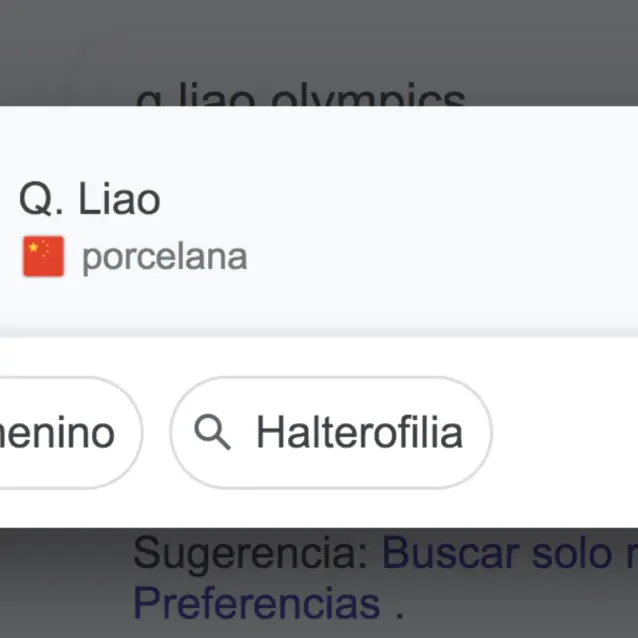Click the magnifier icon in Halterofilia chip

[x=212, y=433]
